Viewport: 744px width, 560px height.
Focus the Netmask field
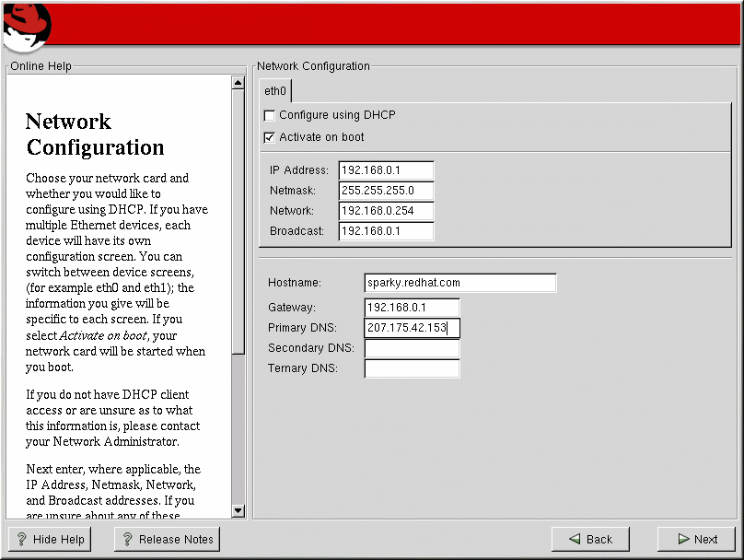point(386,191)
